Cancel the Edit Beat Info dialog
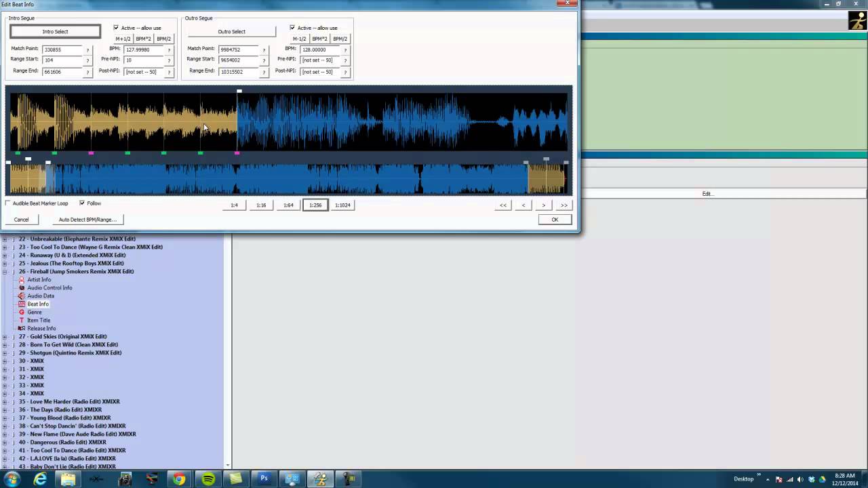 click(21, 220)
